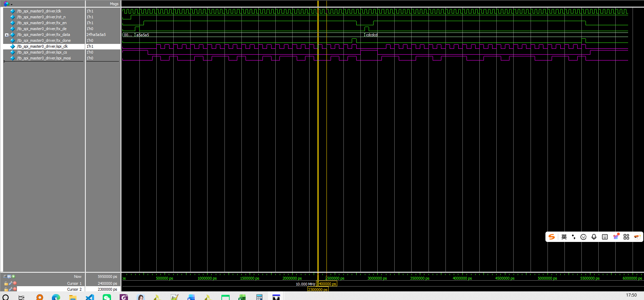644x300 pixels.
Task: Open Visual Studio Code from the taskbar
Action: (x=90, y=297)
